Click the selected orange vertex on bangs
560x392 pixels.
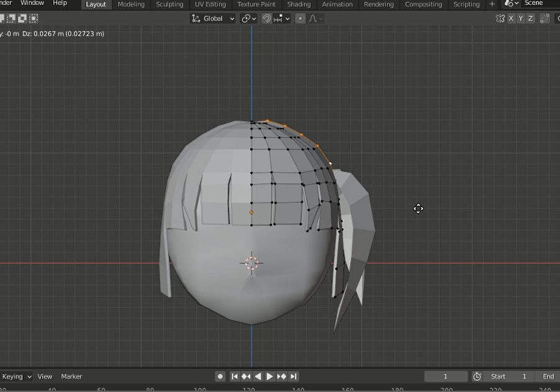tap(251, 213)
